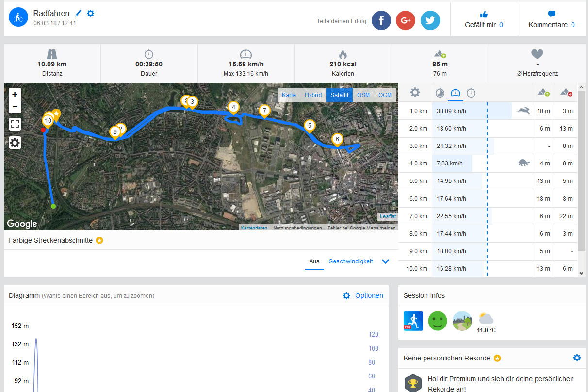
Task: Edit activity name with pencil icon
Action: [x=78, y=14]
